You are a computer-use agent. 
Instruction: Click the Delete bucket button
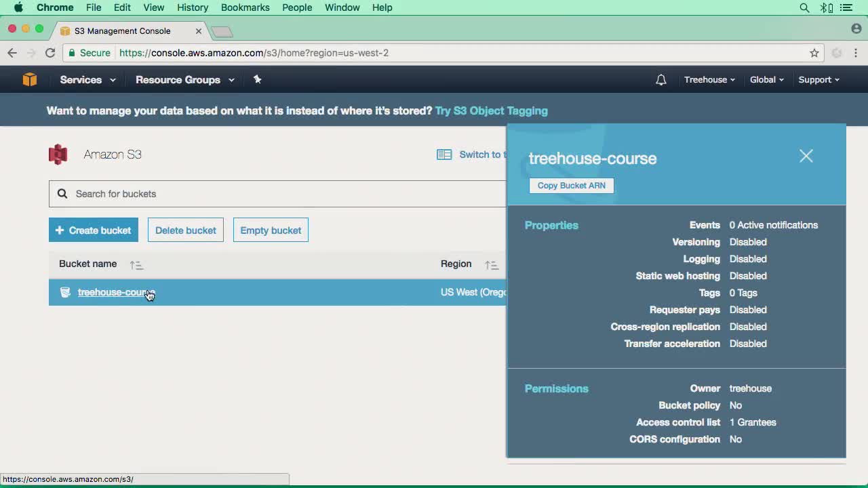(x=186, y=230)
